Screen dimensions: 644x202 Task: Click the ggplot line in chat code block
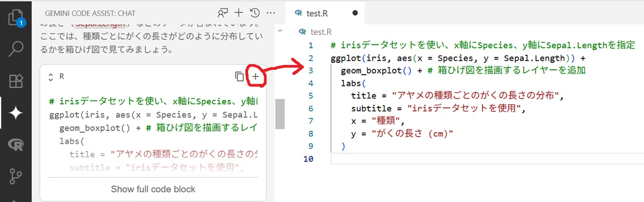tap(153, 115)
